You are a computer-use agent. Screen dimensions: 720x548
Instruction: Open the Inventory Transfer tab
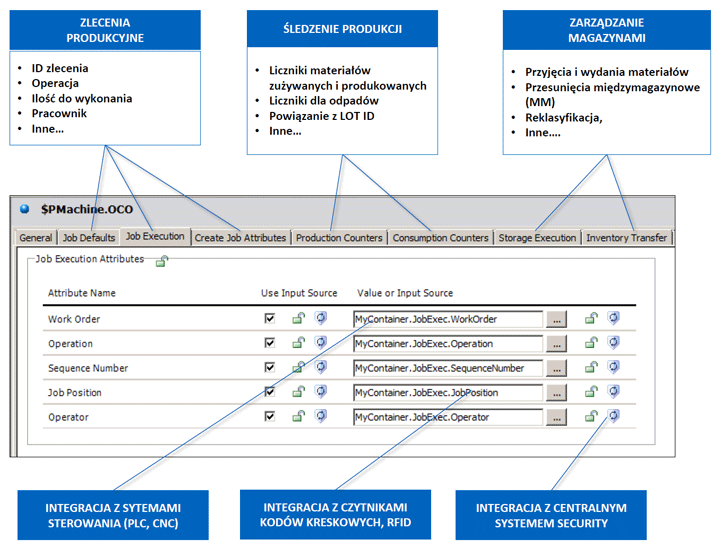click(626, 238)
